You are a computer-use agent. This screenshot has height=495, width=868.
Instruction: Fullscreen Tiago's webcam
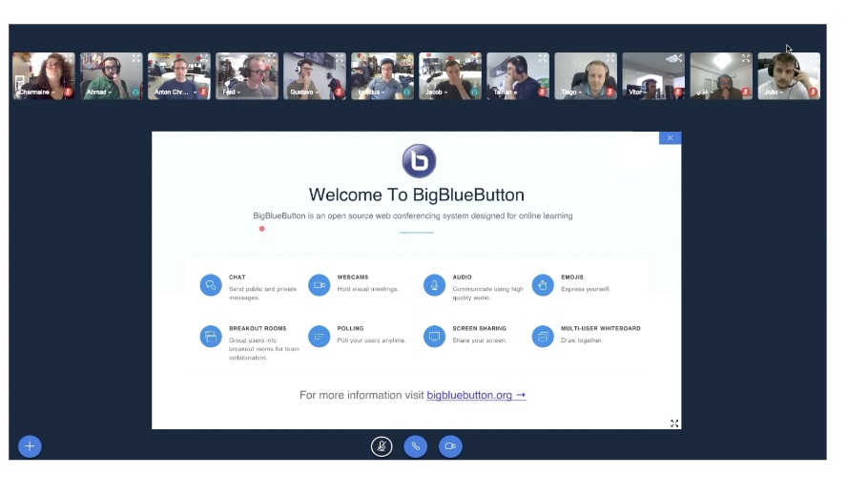(610, 58)
